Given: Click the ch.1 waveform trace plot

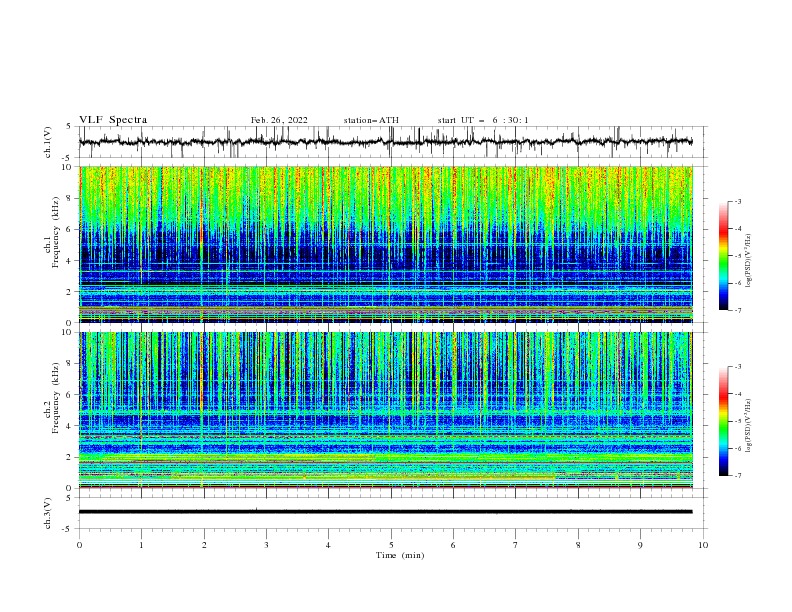Looking at the screenshot, I should pyautogui.click(x=385, y=142).
